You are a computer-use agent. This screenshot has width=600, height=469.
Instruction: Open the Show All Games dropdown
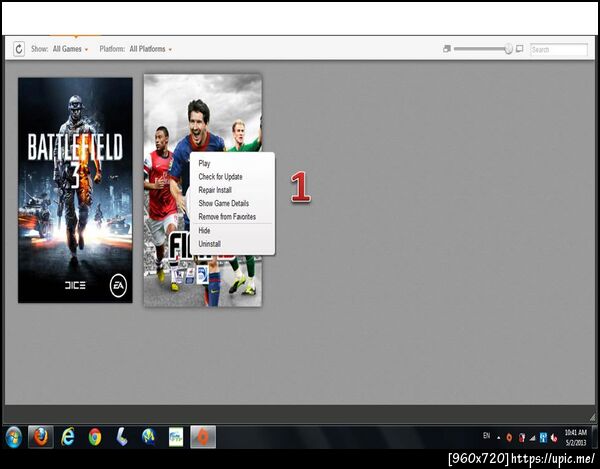point(70,49)
